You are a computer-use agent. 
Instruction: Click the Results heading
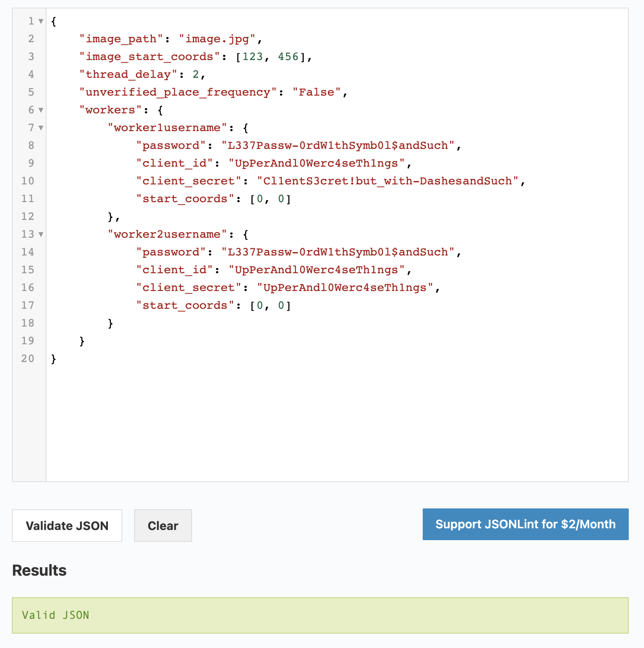pyautogui.click(x=39, y=570)
